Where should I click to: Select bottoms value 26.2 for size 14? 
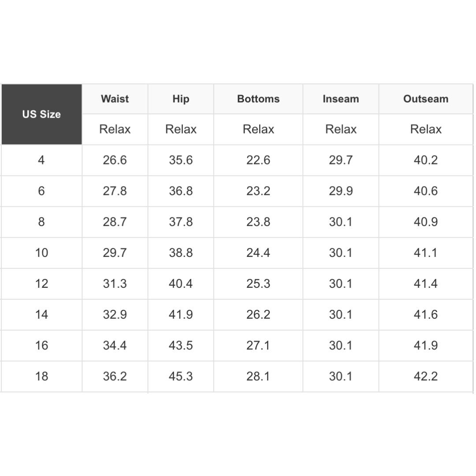click(258, 314)
